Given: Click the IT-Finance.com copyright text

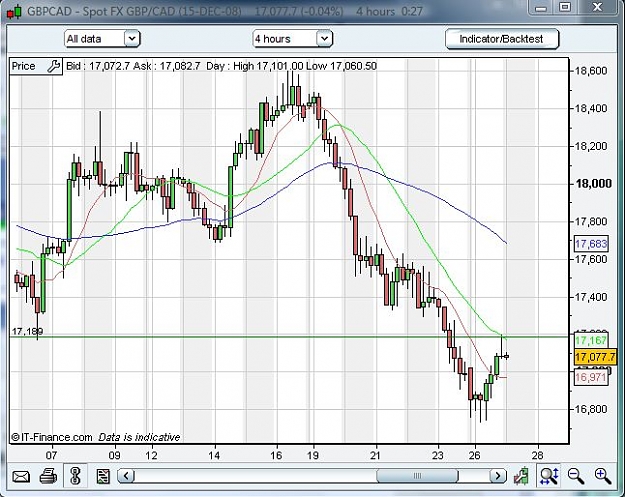Looking at the screenshot, I should tap(52, 437).
